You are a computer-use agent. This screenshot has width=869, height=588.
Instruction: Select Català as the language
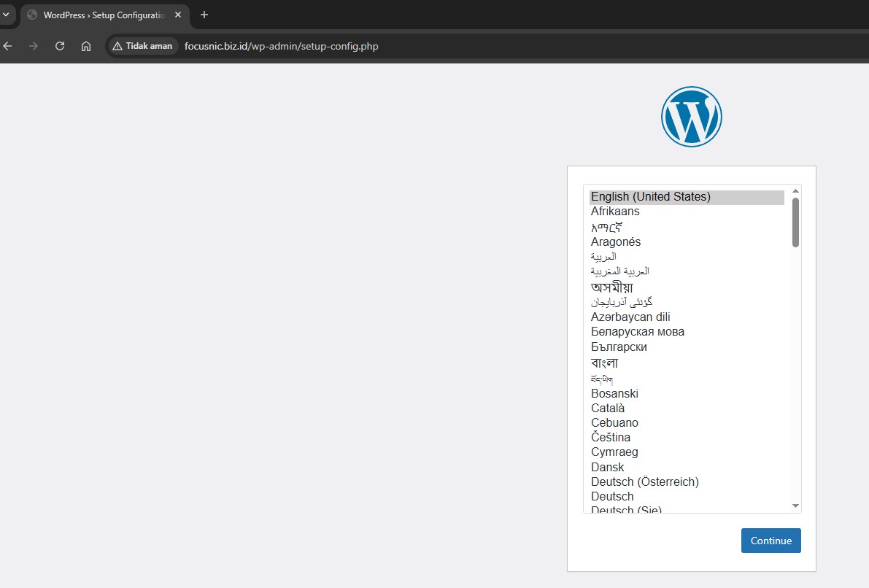point(687,408)
